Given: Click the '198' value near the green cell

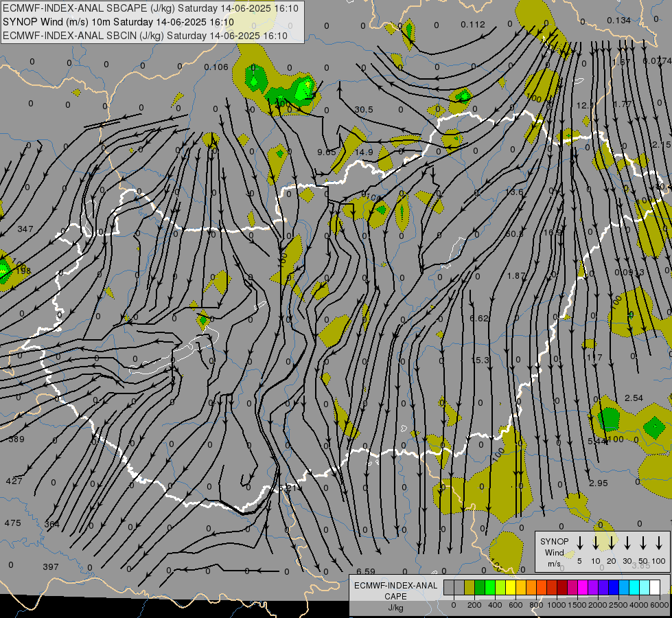Looking at the screenshot, I should tap(23, 271).
